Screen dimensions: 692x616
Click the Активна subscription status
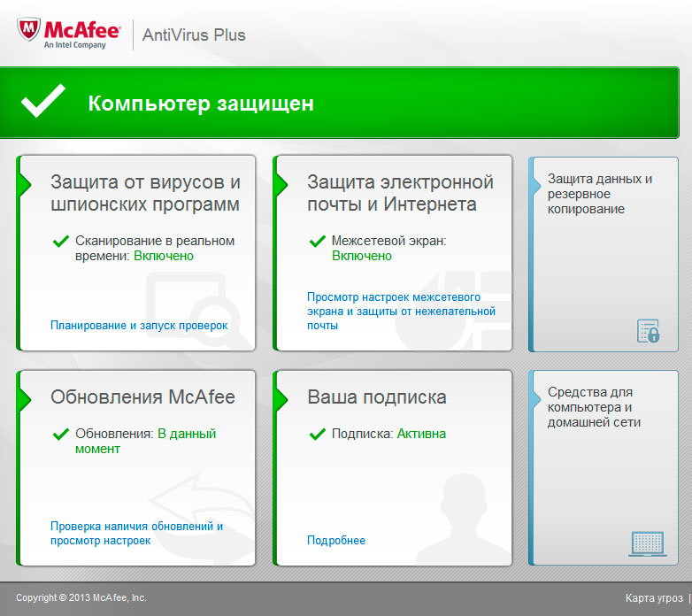421,434
